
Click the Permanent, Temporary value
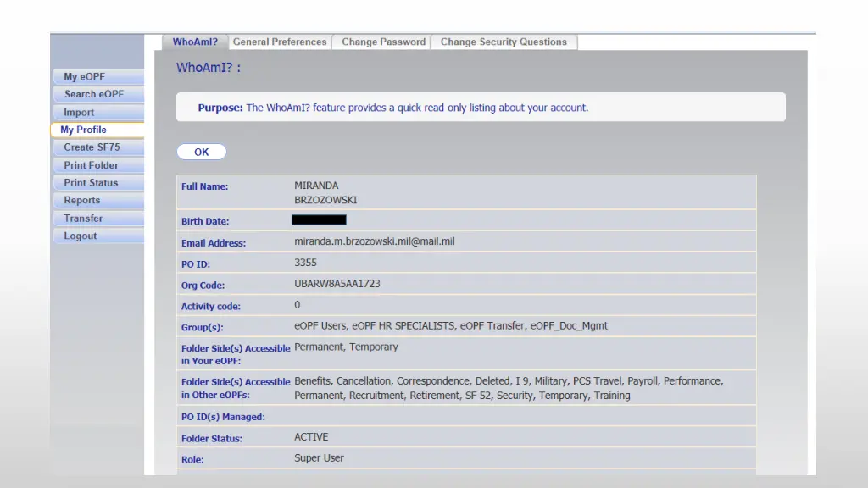346,347
